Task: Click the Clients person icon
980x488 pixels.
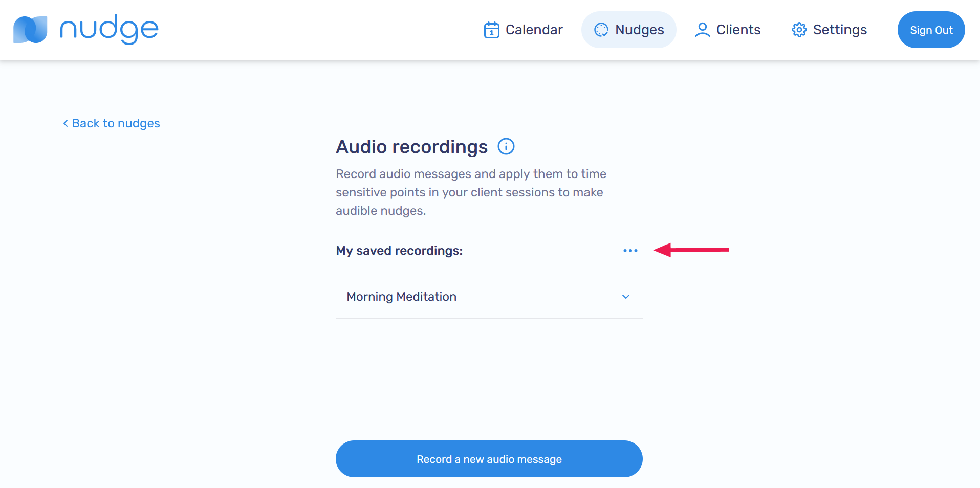Action: point(702,30)
